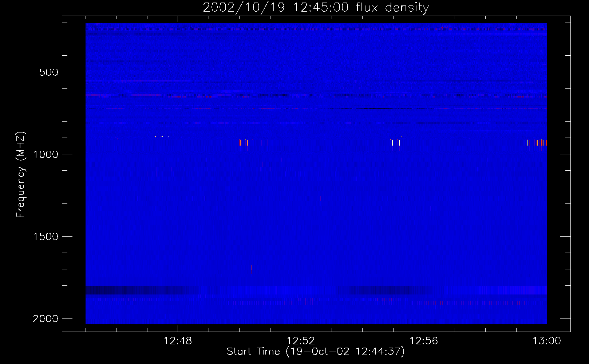Click the 1500 frequency tick label

(46, 237)
